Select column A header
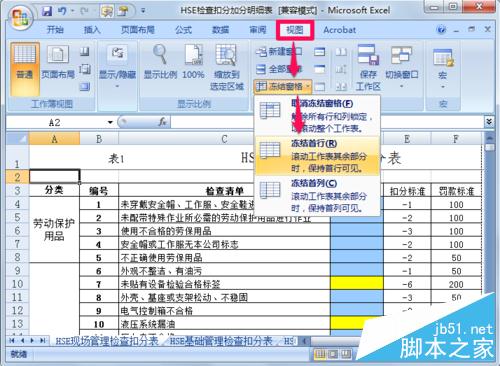The height and width of the screenshot is (366, 500). point(54,138)
